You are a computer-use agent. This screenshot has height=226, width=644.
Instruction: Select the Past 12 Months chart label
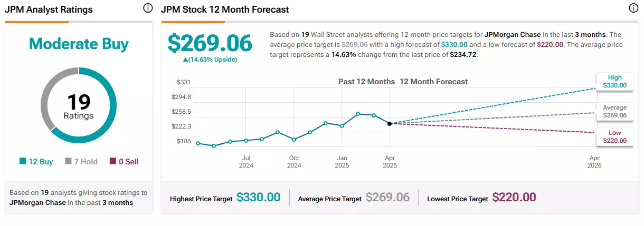tap(366, 82)
